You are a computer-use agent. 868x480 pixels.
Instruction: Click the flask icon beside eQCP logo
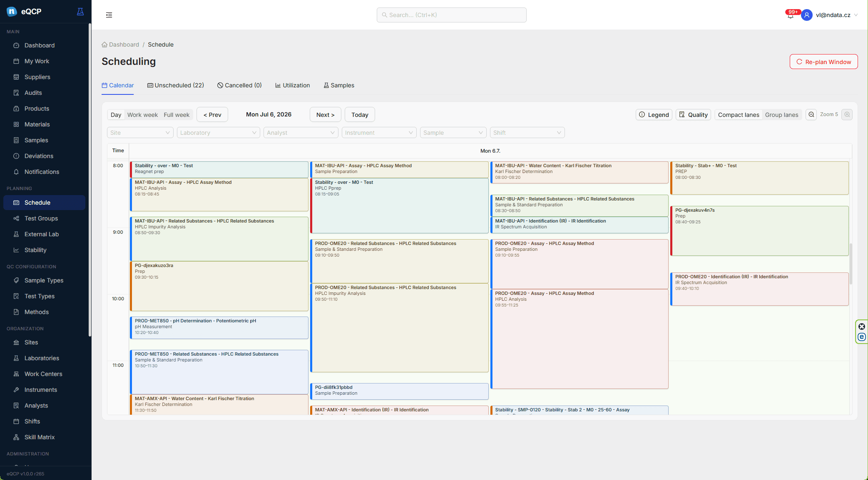pyautogui.click(x=80, y=12)
